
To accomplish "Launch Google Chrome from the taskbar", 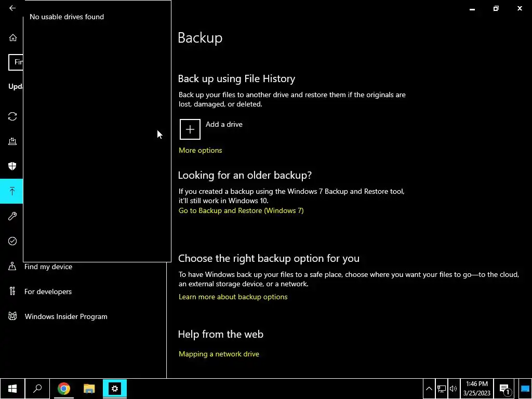I will [x=64, y=389].
